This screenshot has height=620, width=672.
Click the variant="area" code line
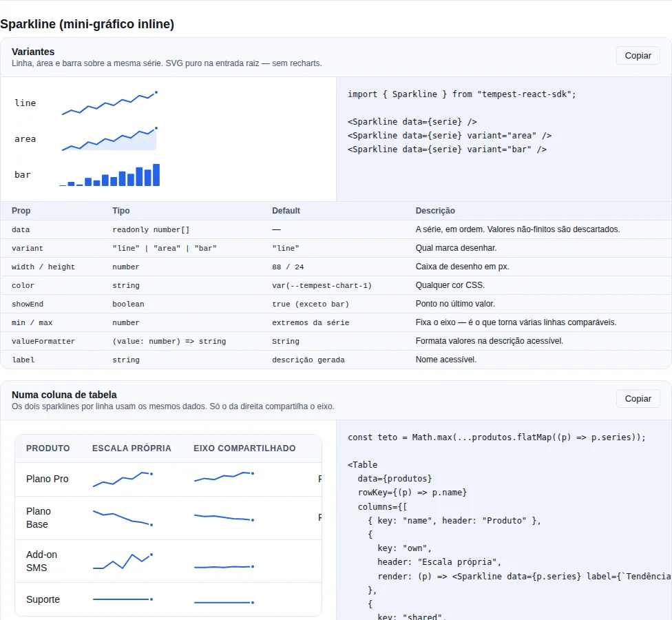pos(450,136)
